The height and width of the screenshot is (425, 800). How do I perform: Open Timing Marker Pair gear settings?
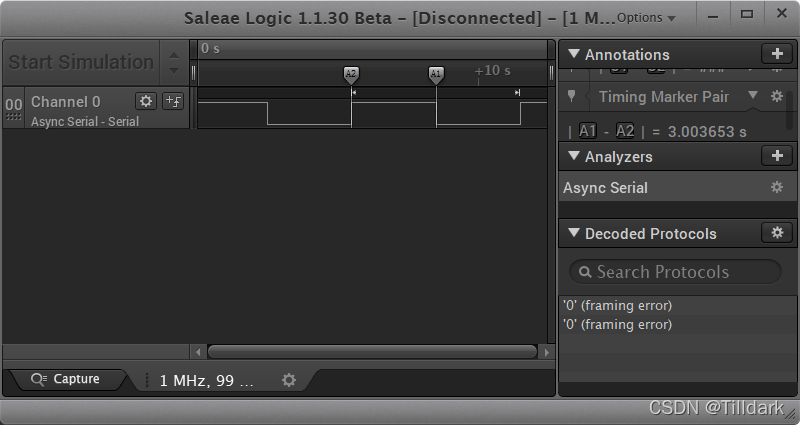(x=777, y=96)
